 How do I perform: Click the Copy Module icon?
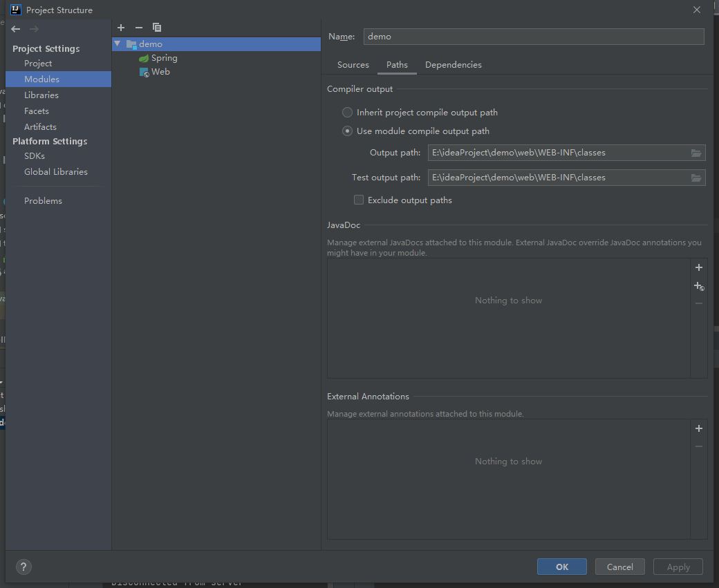coord(157,27)
